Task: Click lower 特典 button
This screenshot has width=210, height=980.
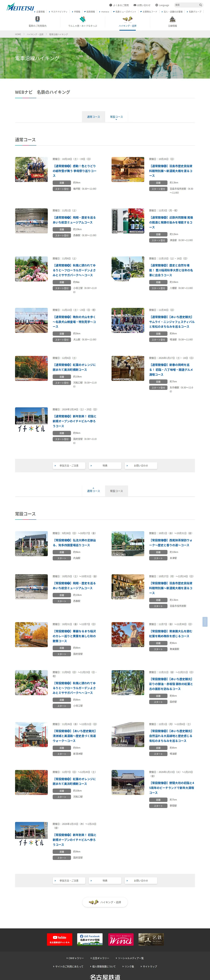Action: pyautogui.click(x=105, y=880)
